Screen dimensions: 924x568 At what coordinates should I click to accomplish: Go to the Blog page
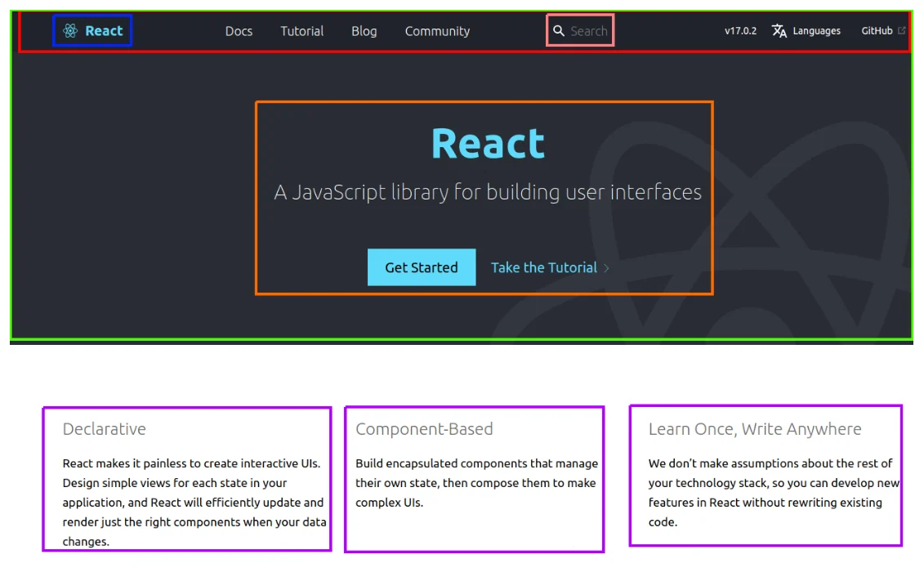pyautogui.click(x=364, y=31)
